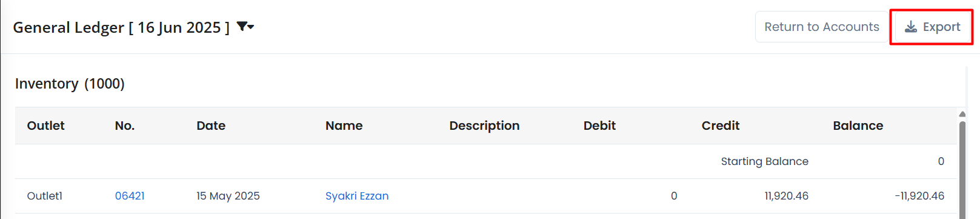Select the Name column header
Image resolution: width=980 pixels, height=219 pixels.
coord(344,126)
